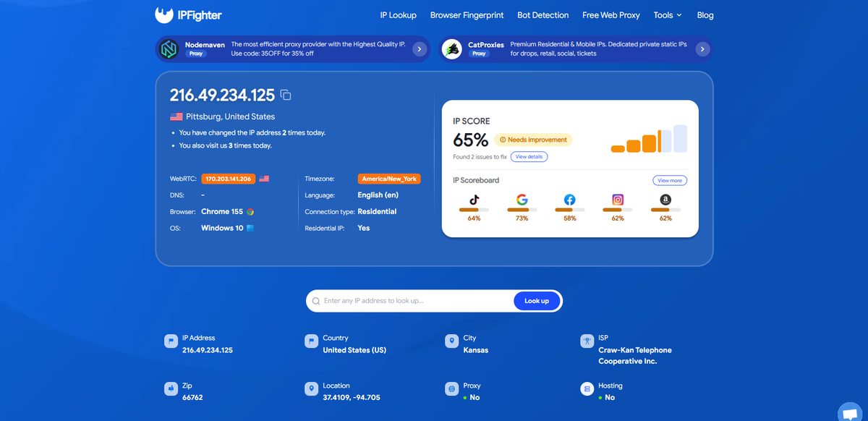
Task: Click the Look up button
Action: click(x=537, y=301)
